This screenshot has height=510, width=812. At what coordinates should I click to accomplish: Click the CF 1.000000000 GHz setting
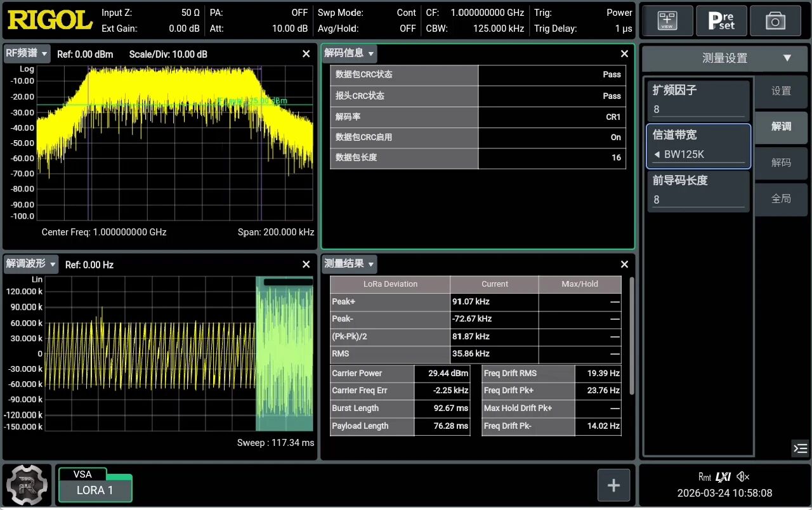pos(475,13)
